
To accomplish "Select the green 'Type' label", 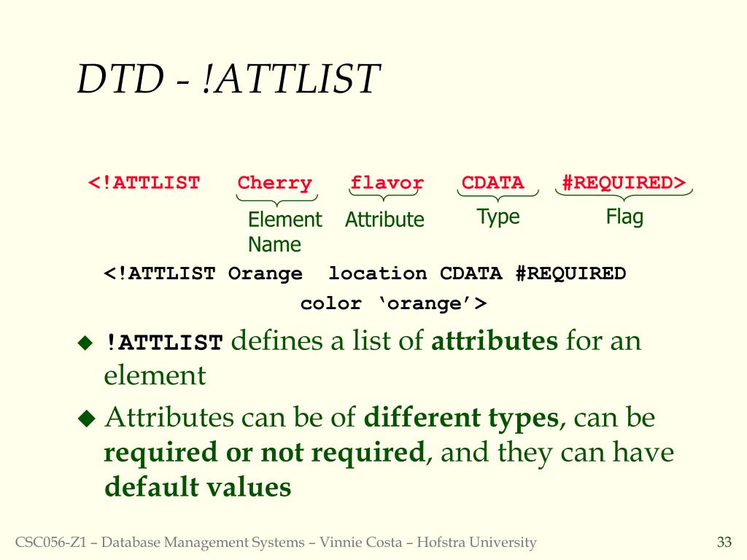I will pos(498,217).
